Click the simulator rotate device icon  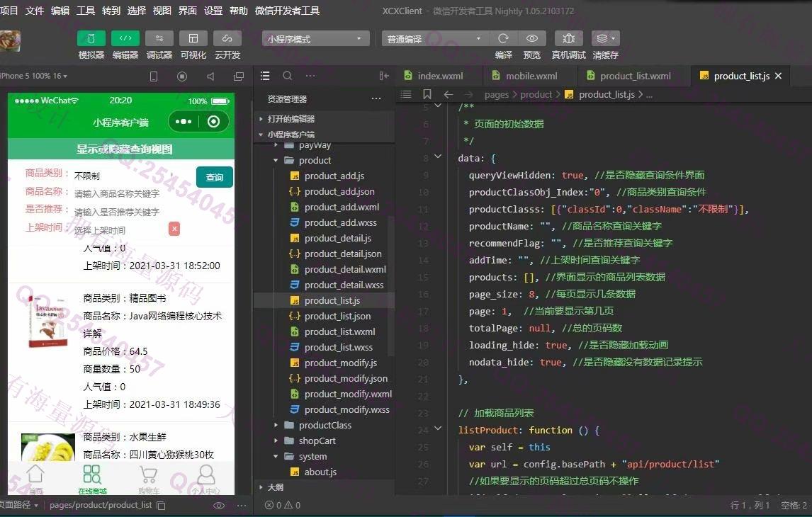[154, 76]
